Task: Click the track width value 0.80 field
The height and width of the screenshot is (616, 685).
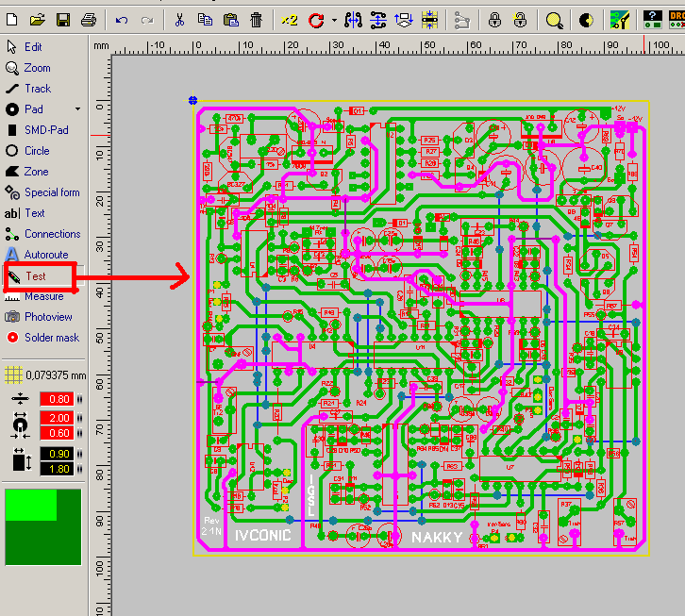Action: click(x=58, y=399)
